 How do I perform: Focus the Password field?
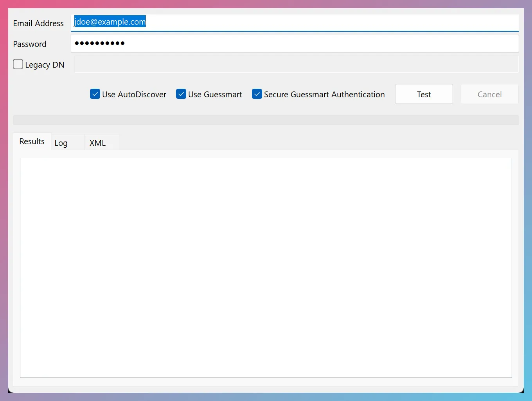274,43
